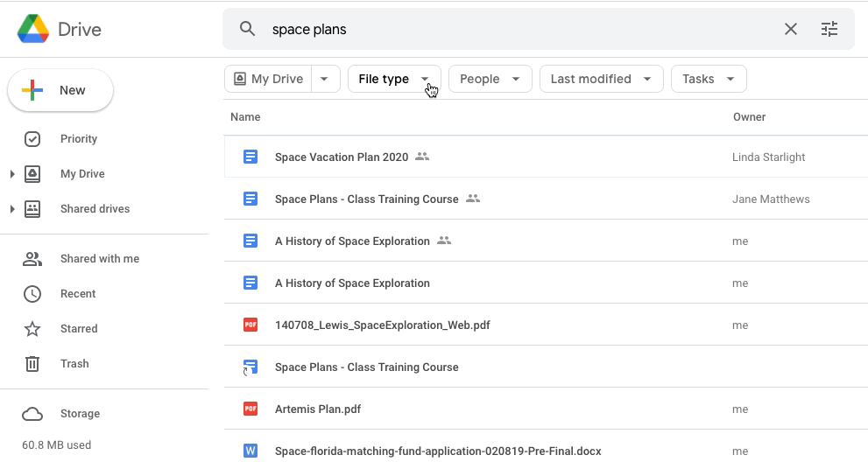Expand the Shared drives tree arrow
The height and width of the screenshot is (469, 868).
pos(12,209)
